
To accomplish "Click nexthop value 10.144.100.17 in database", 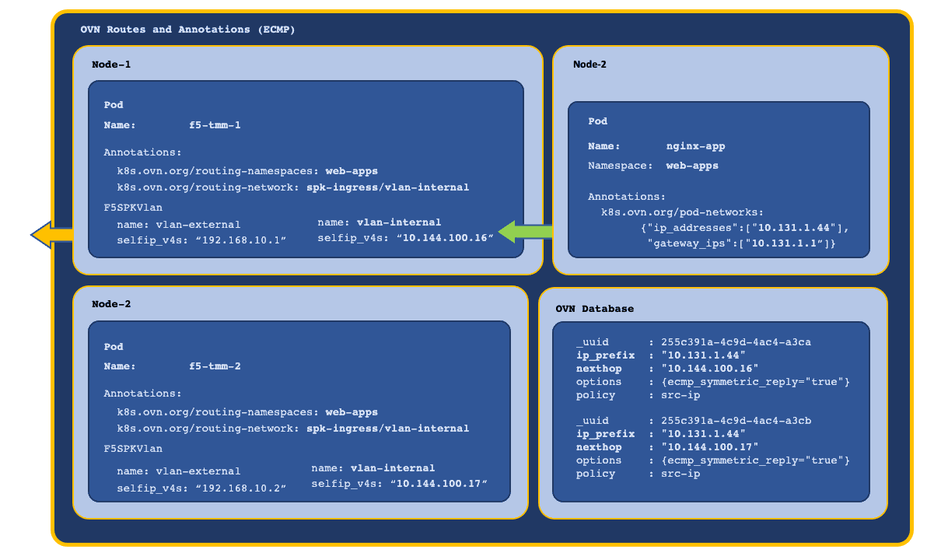I will coord(710,447).
